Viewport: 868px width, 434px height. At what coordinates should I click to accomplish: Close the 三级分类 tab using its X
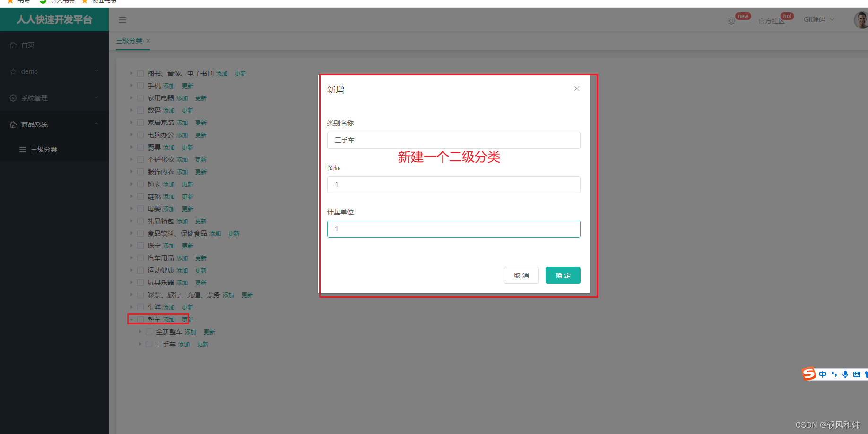point(148,41)
